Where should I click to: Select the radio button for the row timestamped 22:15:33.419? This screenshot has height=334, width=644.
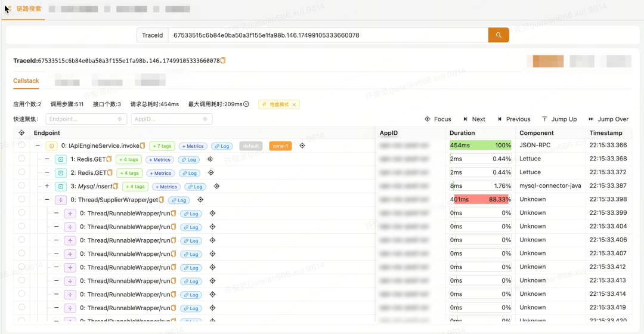pos(22,307)
